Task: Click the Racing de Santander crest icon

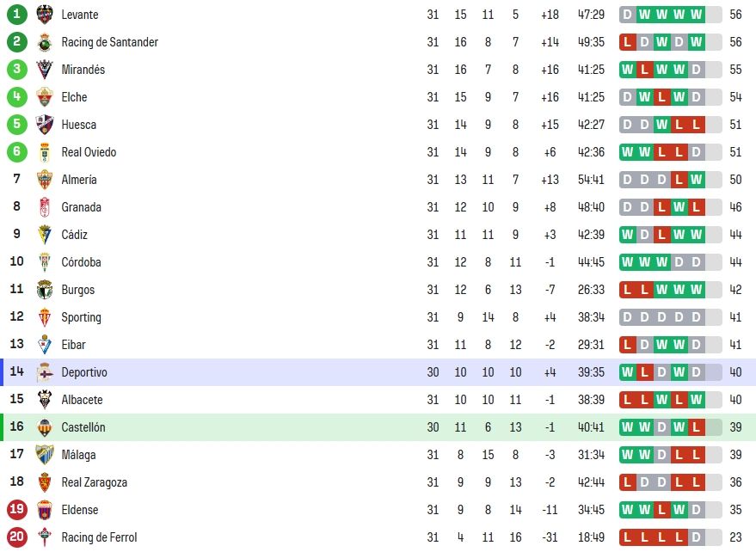Action: [x=45, y=42]
